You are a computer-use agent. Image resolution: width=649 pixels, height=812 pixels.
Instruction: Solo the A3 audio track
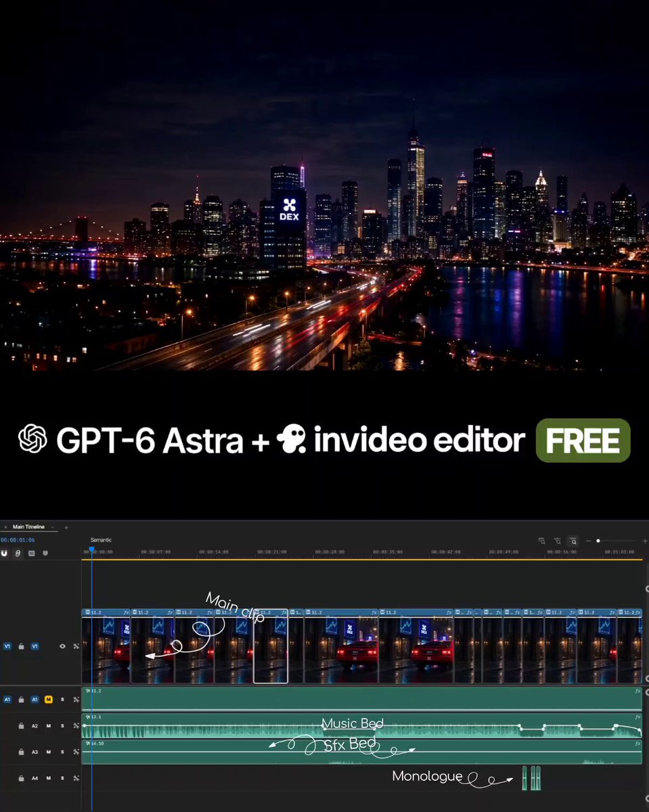(x=62, y=752)
